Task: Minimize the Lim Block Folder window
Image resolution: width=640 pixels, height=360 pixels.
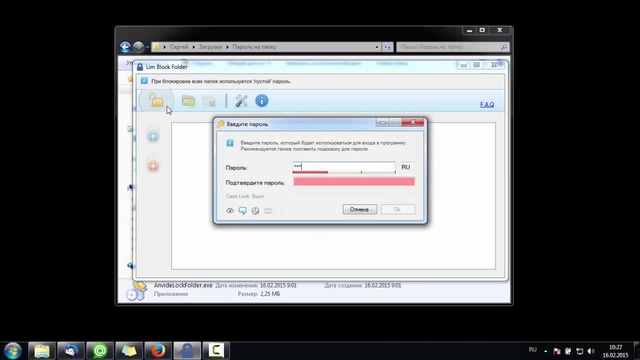Action: (464, 65)
